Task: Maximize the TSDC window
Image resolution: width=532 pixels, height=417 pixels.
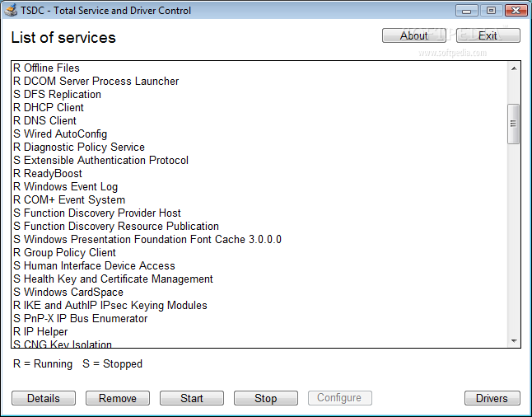Action: 491,11
